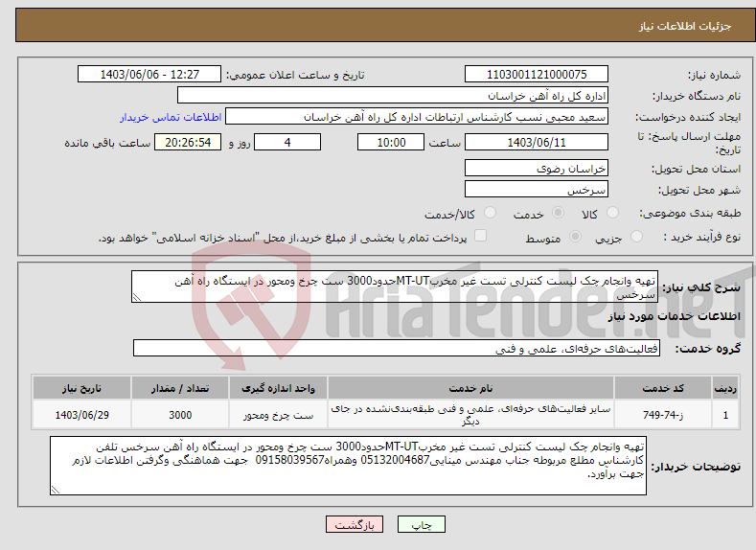The image size is (756, 550).
Task: Click row number 1 cell
Action: pos(725,415)
